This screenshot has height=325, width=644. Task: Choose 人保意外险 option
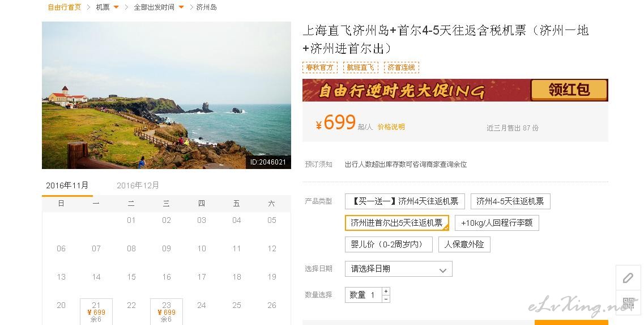[x=464, y=244]
